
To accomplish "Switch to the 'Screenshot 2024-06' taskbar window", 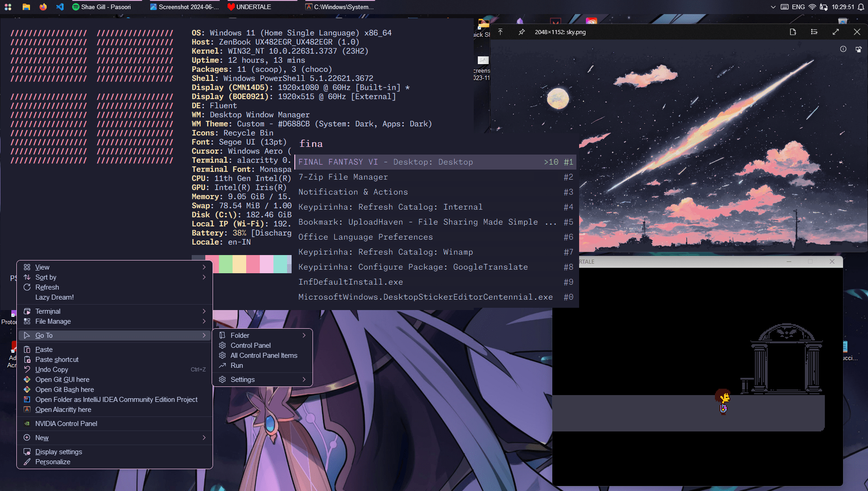I will (184, 7).
